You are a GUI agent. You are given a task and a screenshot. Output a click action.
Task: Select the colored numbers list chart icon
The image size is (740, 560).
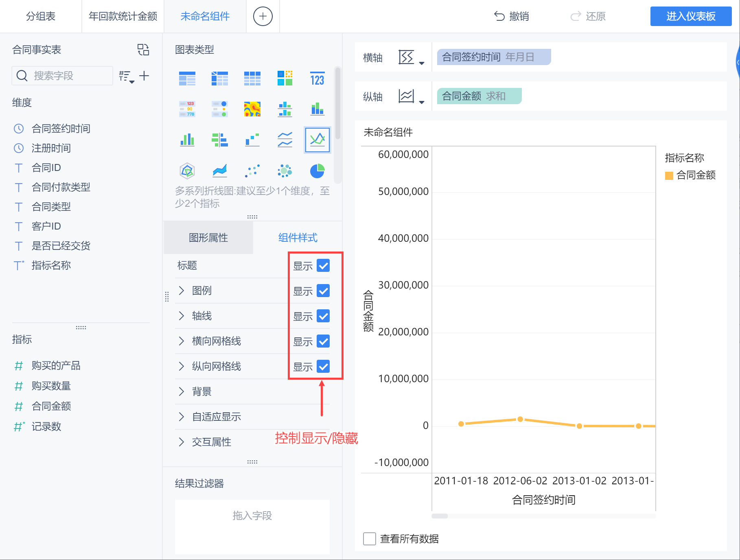click(x=187, y=109)
